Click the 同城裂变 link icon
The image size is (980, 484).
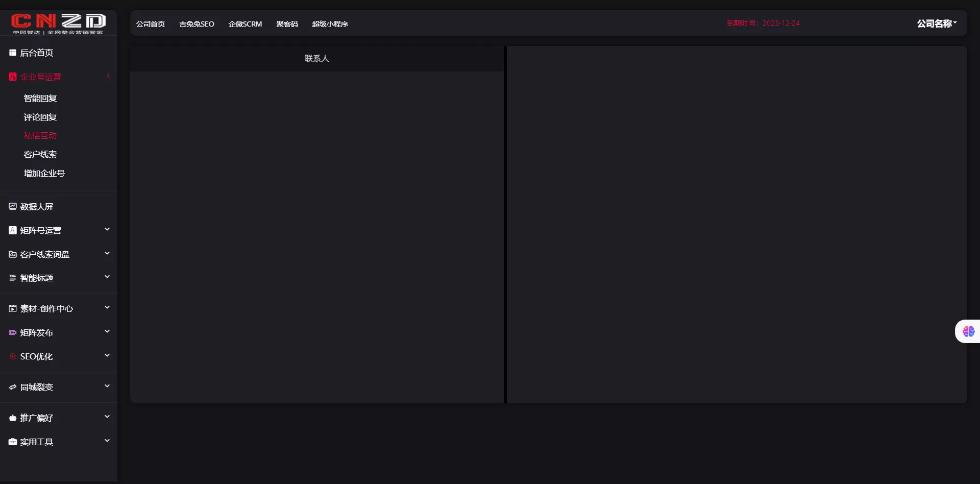pyautogui.click(x=13, y=387)
